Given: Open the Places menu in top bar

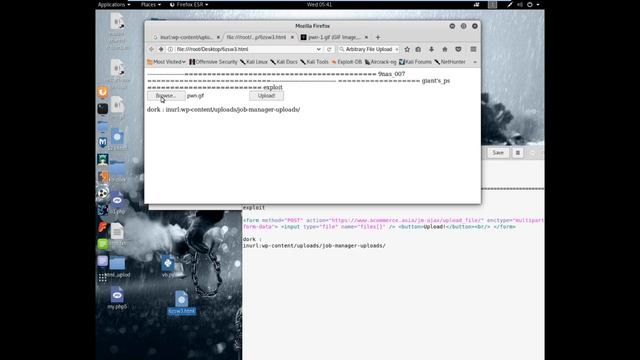Looking at the screenshot, I should [151, 4].
